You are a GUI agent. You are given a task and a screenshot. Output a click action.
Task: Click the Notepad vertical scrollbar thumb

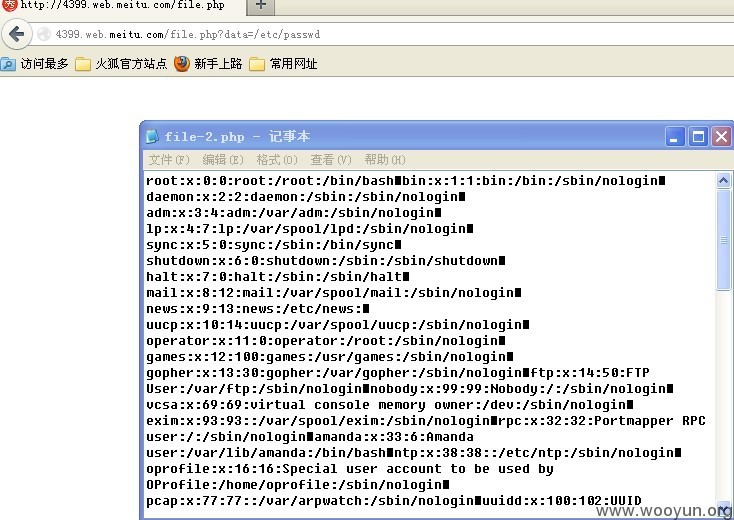(x=723, y=240)
